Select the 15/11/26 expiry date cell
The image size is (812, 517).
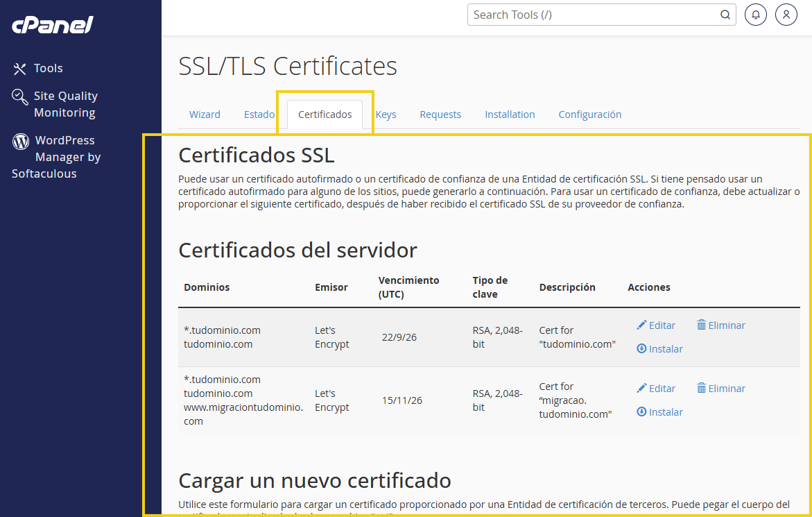402,400
